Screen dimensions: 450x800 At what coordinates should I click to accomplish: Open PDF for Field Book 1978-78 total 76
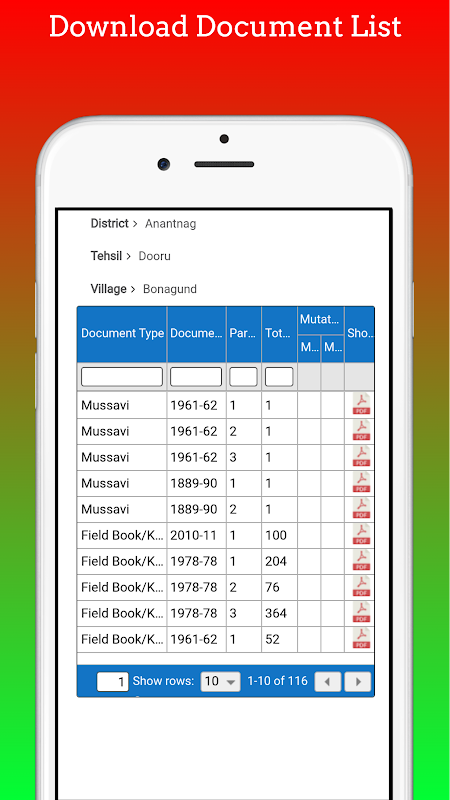(361, 586)
